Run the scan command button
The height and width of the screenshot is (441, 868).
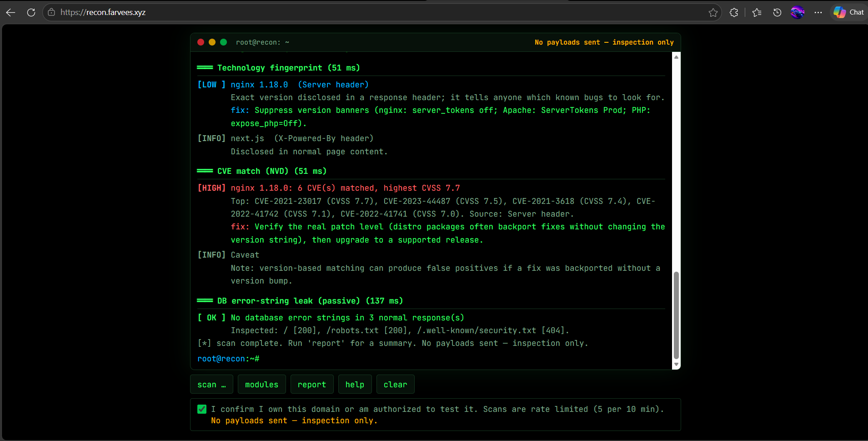[211, 385]
